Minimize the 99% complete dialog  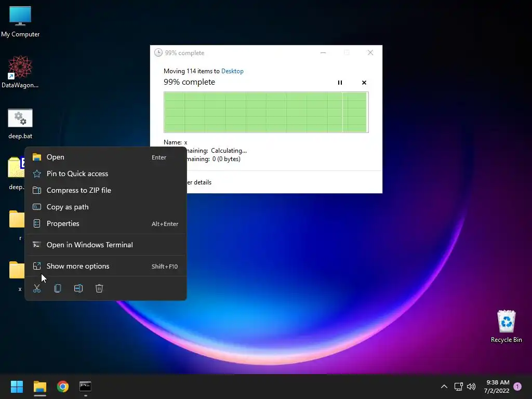point(323,52)
